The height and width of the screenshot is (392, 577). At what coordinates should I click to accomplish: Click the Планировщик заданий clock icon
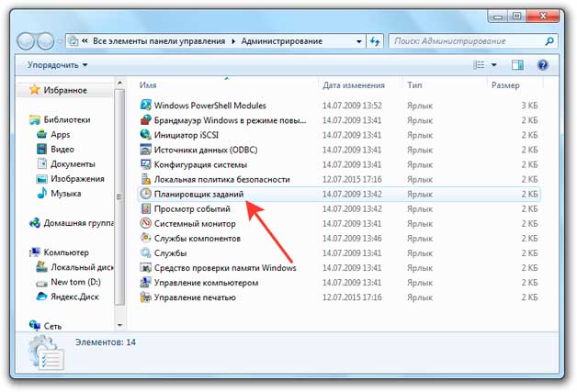point(146,194)
